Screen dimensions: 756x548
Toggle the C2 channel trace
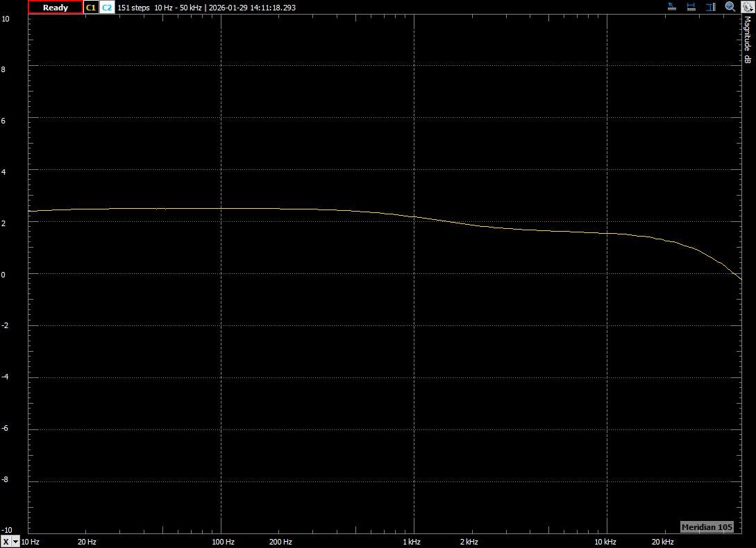107,8
